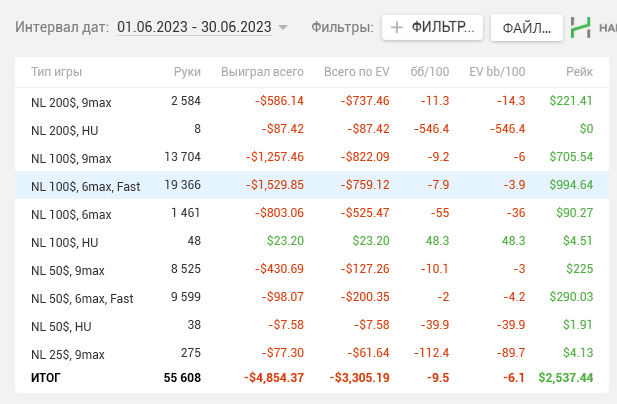Select the NL 100$, 9max row
This screenshot has width=617, height=404.
click(312, 157)
